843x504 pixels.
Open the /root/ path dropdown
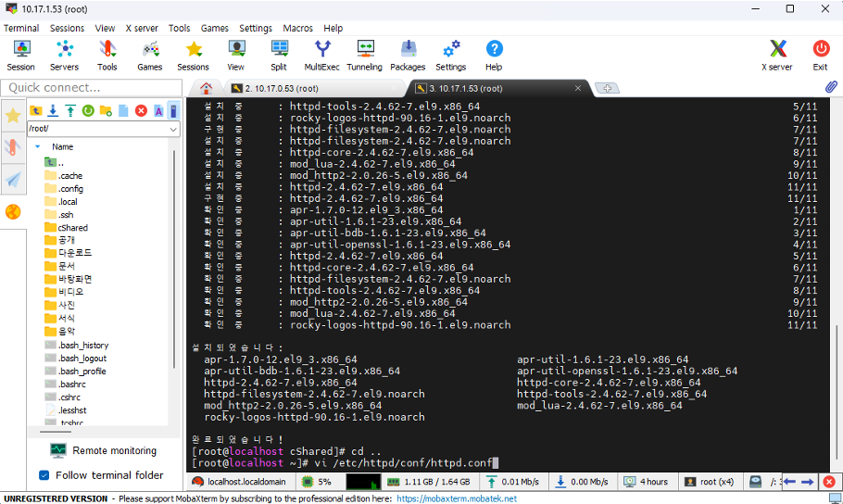173,129
